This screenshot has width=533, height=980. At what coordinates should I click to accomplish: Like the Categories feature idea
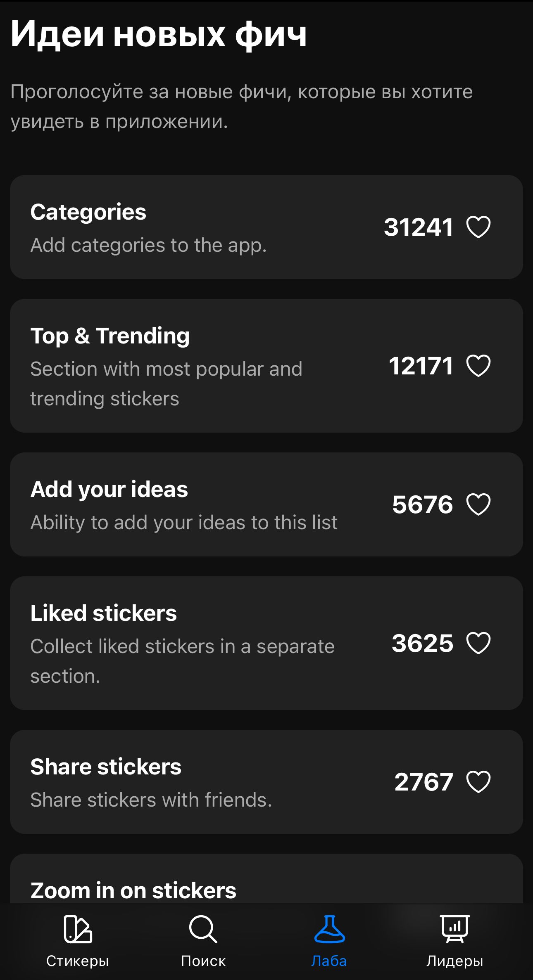478,227
